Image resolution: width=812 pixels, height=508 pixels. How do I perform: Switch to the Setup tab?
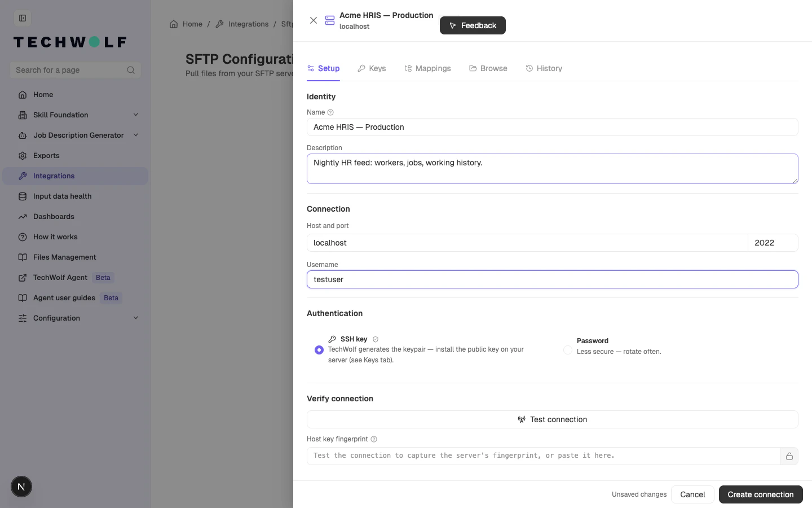[x=323, y=68]
